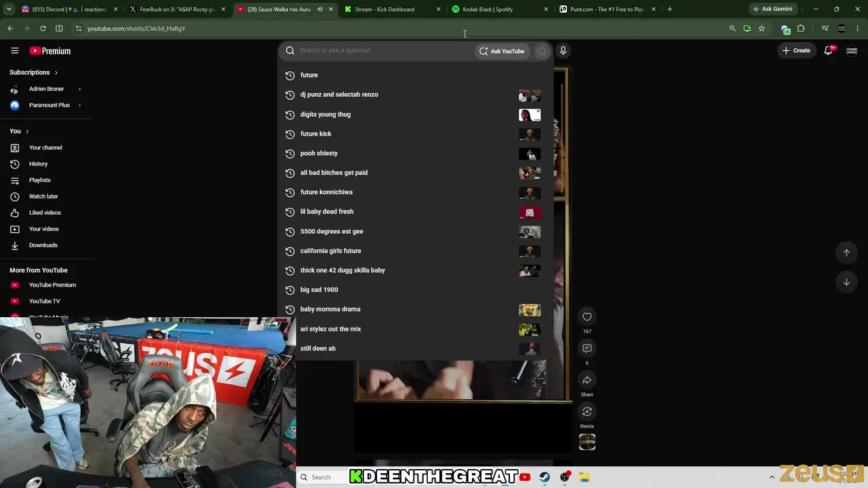This screenshot has height=488, width=868.
Task: Open YouTube TV in the sidebar
Action: (47, 302)
